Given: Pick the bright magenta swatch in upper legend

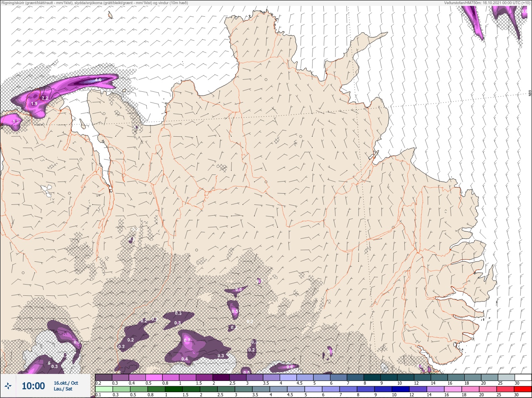Looking at the screenshot, I should (154, 377).
